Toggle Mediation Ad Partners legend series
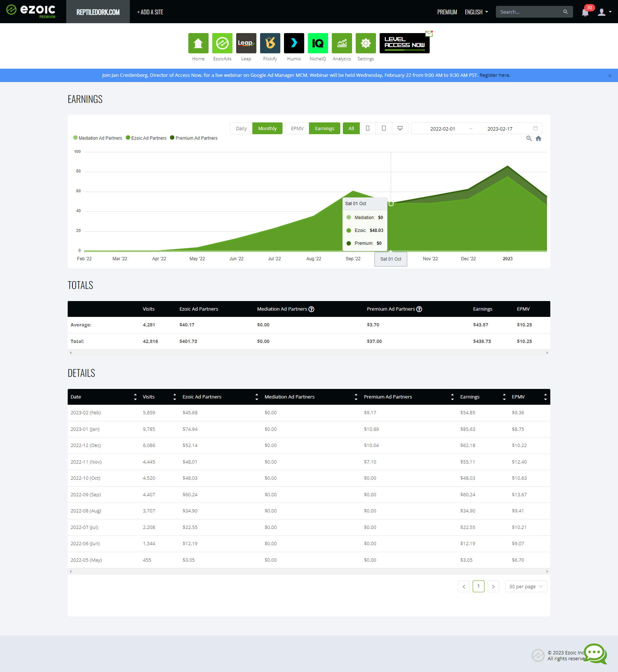This screenshot has height=672, width=618. [x=98, y=138]
